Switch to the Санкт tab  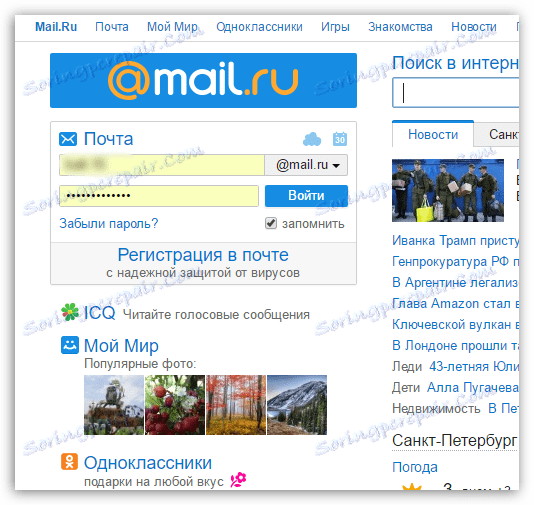(x=497, y=135)
